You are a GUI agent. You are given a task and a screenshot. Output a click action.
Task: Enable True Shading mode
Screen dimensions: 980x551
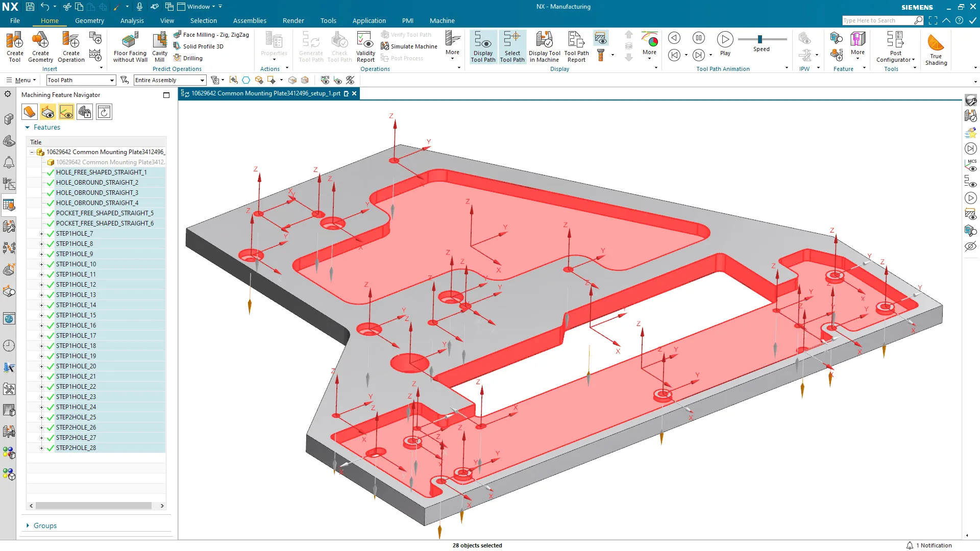(x=936, y=43)
